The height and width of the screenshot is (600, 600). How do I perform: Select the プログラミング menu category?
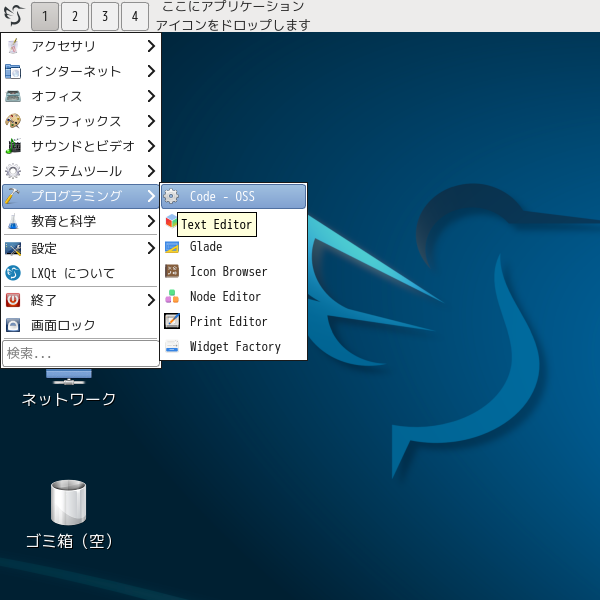point(80,196)
